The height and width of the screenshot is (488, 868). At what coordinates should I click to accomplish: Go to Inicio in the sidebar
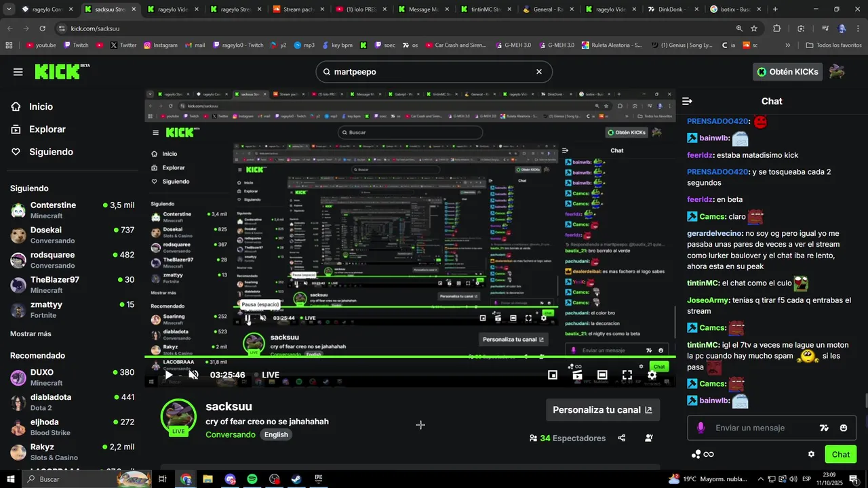click(32, 107)
